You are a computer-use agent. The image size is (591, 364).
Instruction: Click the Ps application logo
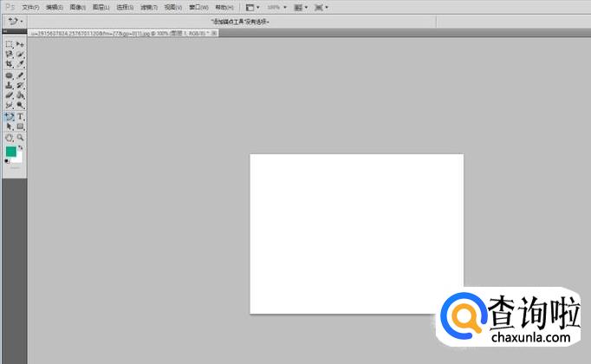coord(10,7)
